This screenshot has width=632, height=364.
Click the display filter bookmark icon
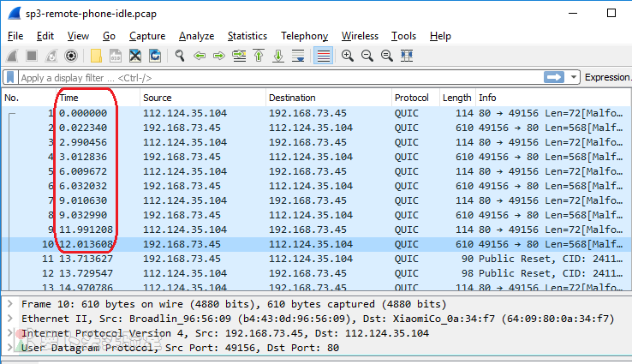10,77
